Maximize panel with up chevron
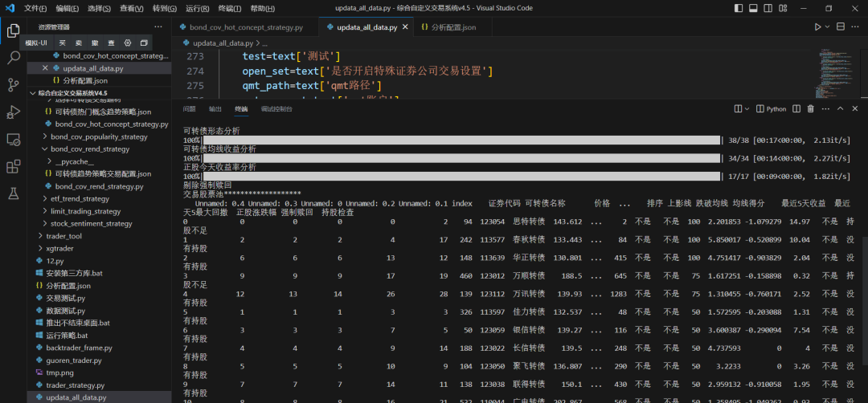This screenshot has width=868, height=403. (x=841, y=109)
